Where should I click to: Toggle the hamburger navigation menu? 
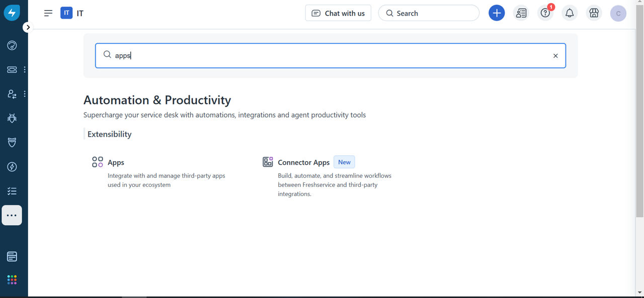[x=48, y=13]
